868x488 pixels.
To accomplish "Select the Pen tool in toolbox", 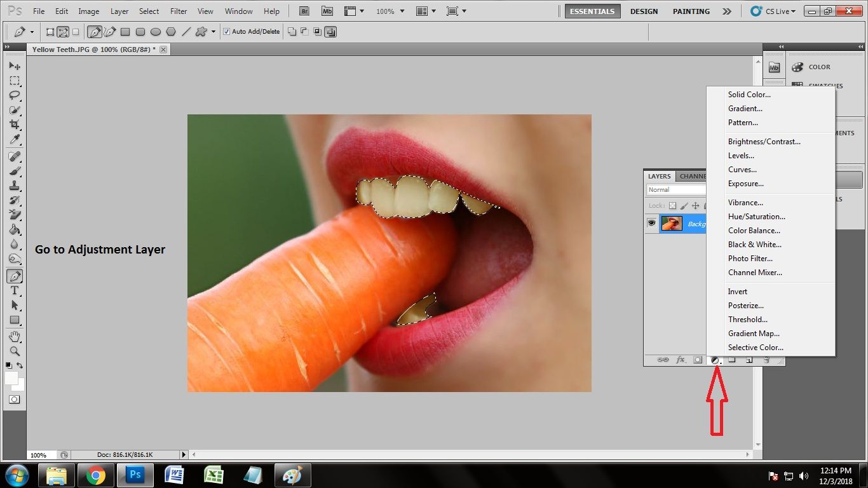I will (14, 276).
